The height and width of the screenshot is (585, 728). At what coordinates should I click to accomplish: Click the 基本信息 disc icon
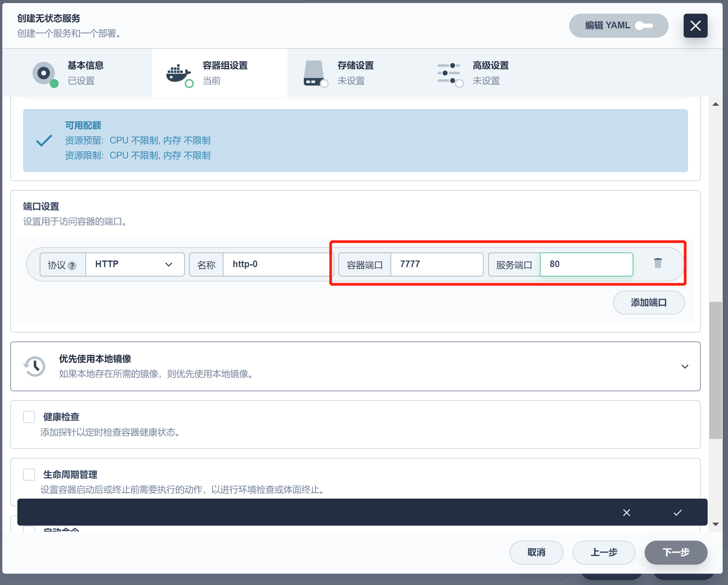[x=44, y=73]
